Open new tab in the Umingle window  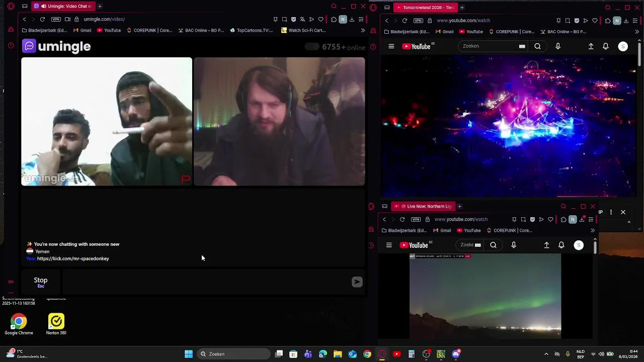tap(100, 6)
